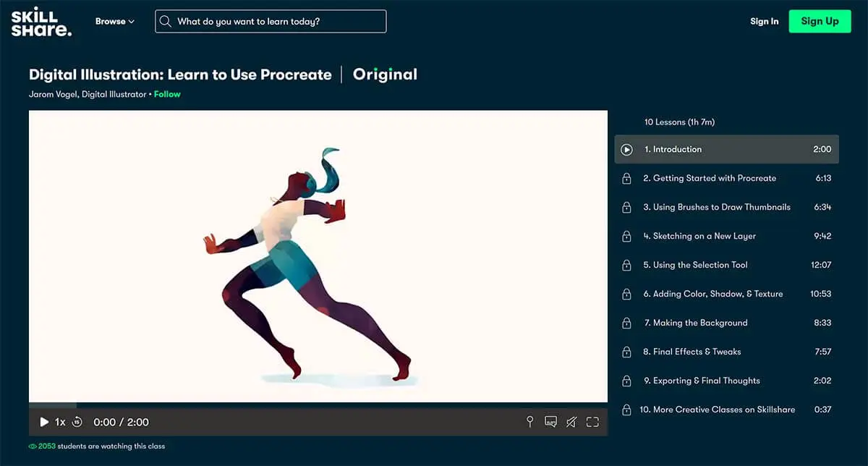Add a note with the pin icon

click(x=529, y=422)
